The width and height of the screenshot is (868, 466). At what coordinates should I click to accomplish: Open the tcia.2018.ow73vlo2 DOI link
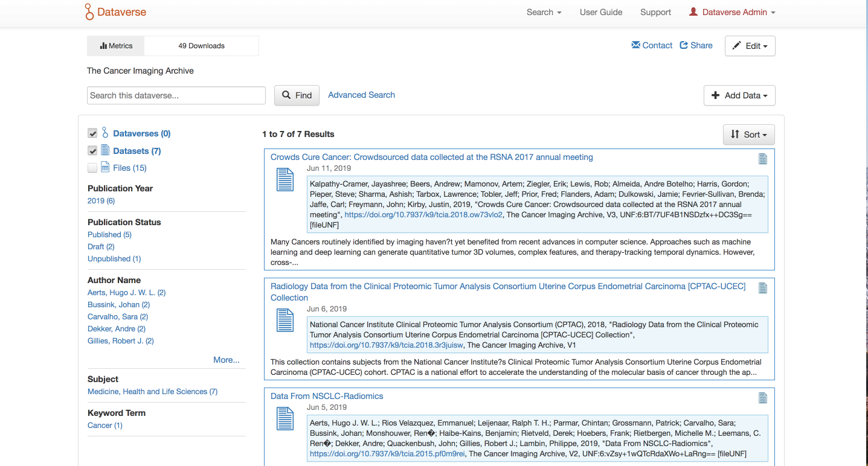click(423, 214)
